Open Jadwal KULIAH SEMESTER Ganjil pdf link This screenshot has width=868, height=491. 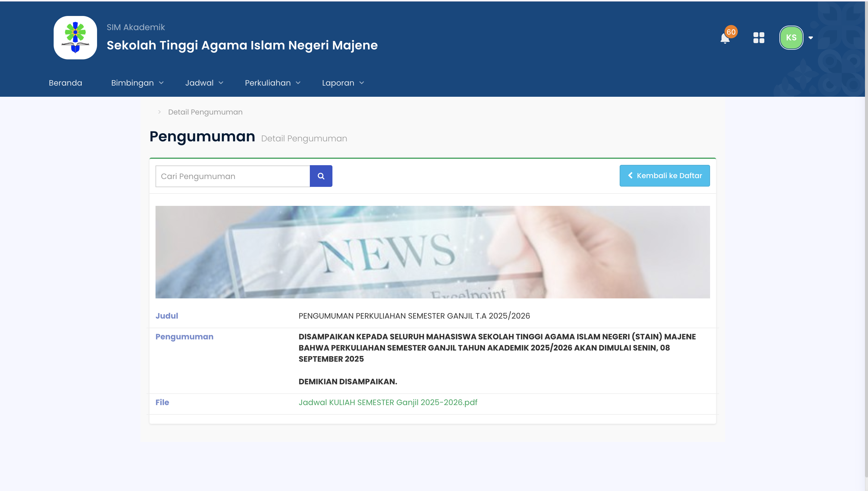pyautogui.click(x=388, y=402)
